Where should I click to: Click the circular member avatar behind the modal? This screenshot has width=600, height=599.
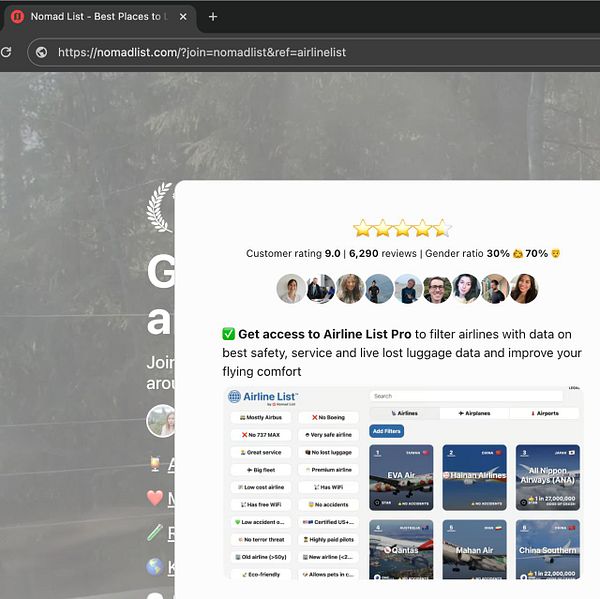[x=161, y=421]
